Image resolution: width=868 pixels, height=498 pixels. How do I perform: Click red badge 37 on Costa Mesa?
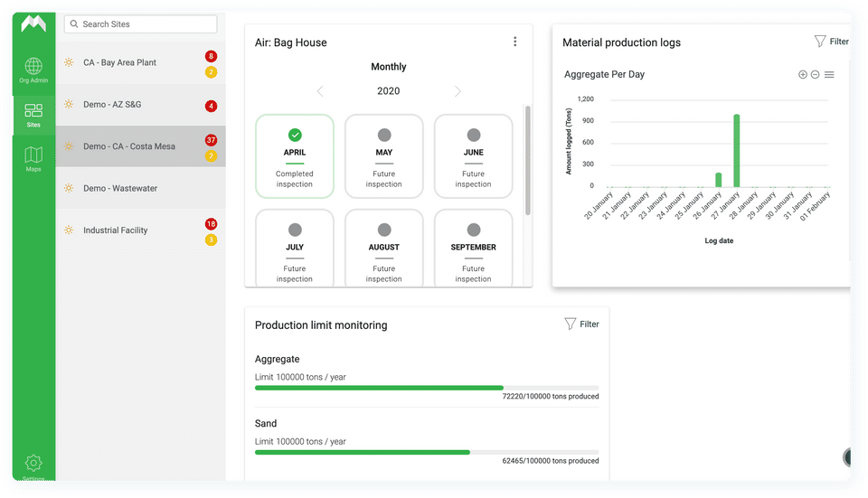(x=211, y=140)
